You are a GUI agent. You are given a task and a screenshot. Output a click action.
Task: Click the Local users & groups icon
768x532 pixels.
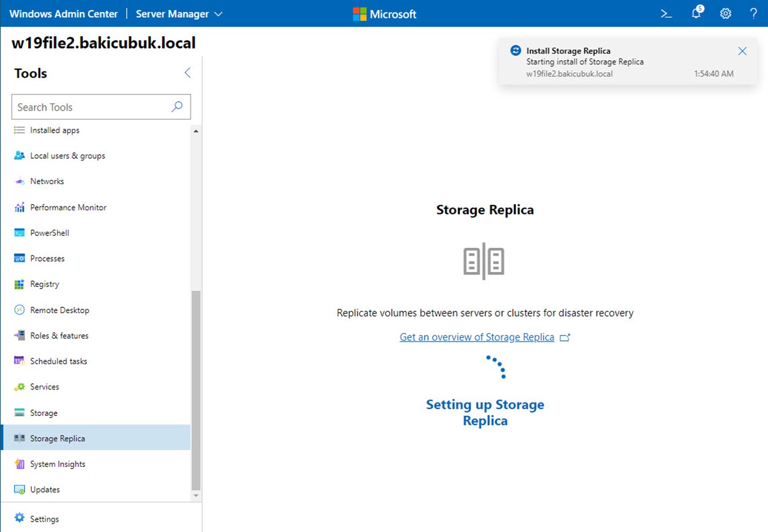(19, 156)
